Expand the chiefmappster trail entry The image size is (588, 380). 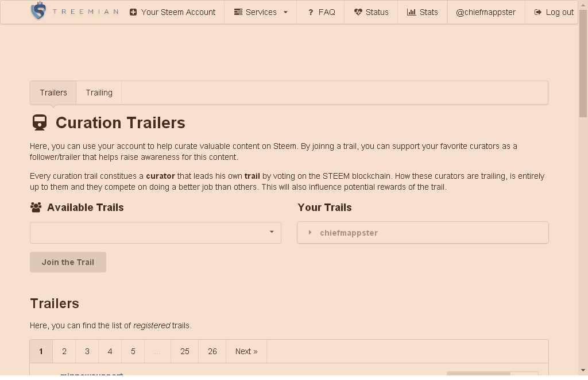click(423, 233)
